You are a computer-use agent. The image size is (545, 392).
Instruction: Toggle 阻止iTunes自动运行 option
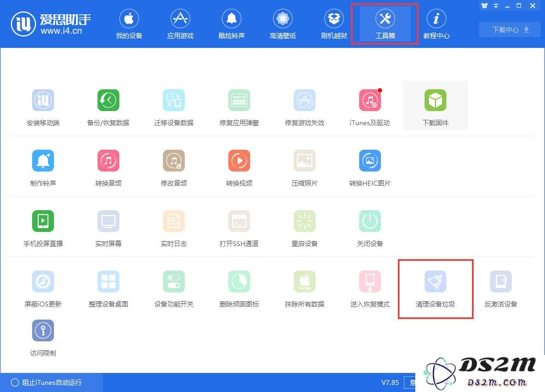pyautogui.click(x=46, y=382)
